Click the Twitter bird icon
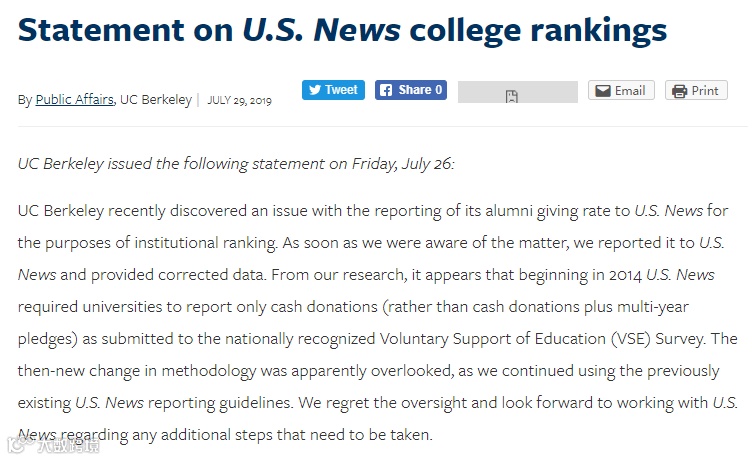The height and width of the screenshot is (460, 752). pos(314,90)
